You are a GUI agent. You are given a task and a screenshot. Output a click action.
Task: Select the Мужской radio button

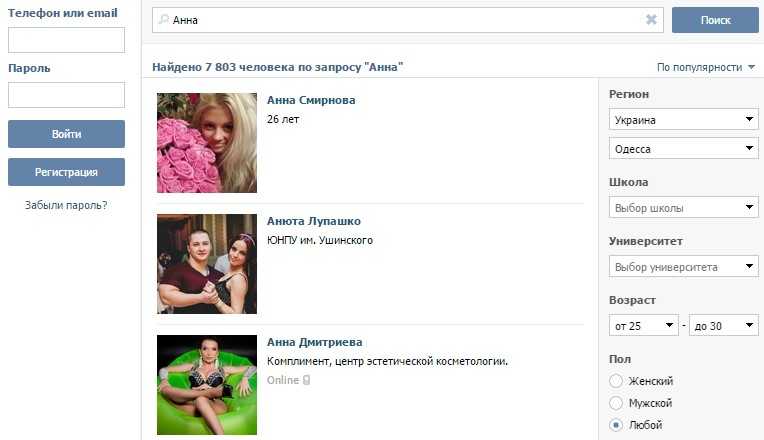click(616, 402)
